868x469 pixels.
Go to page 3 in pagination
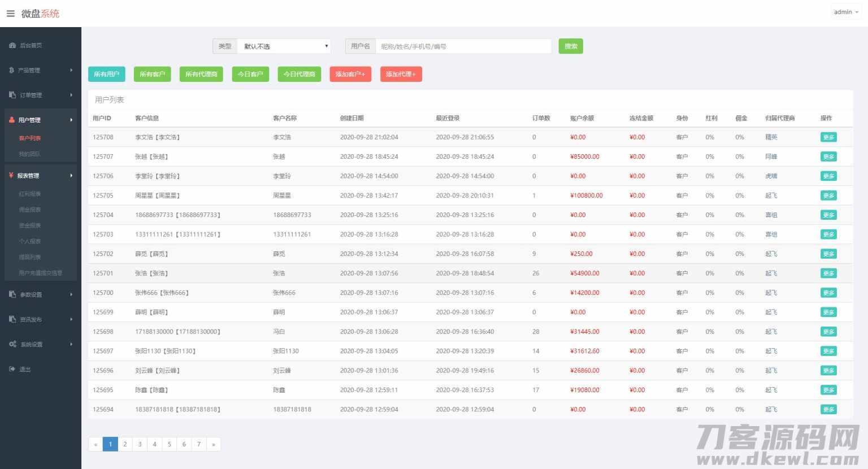(x=140, y=444)
